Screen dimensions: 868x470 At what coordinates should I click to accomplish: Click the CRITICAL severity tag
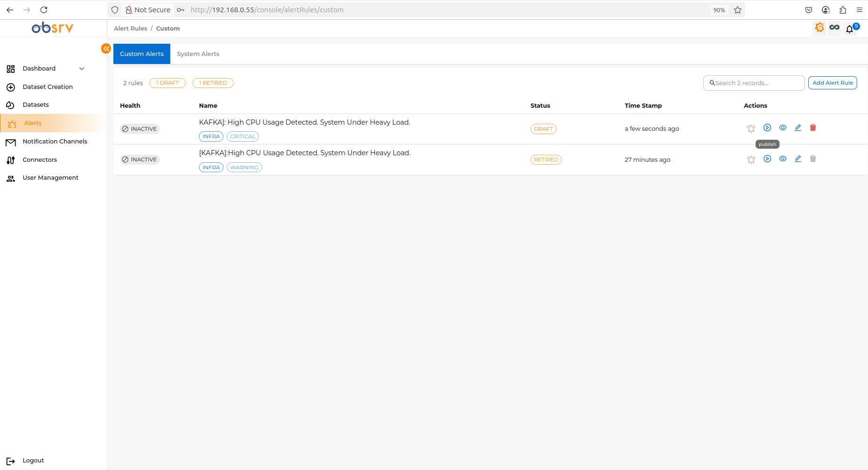[x=243, y=136]
